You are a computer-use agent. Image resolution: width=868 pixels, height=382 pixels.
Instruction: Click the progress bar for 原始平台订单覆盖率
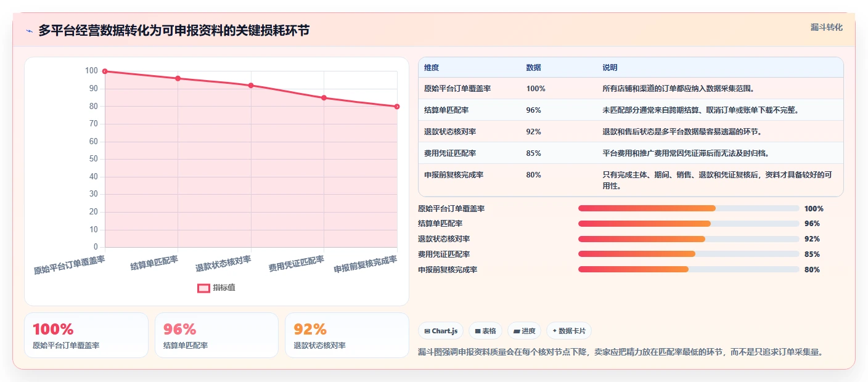[689, 208]
